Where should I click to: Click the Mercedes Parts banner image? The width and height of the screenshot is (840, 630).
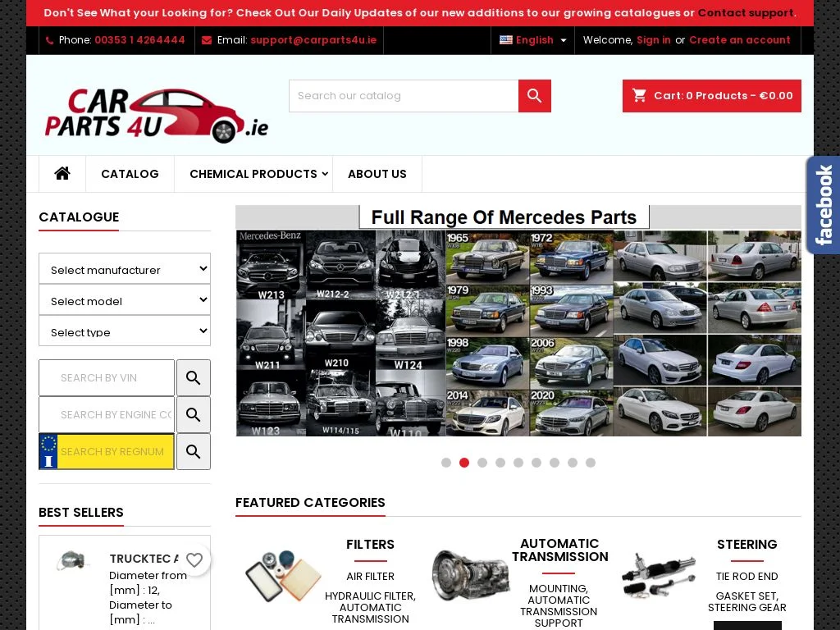point(518,321)
